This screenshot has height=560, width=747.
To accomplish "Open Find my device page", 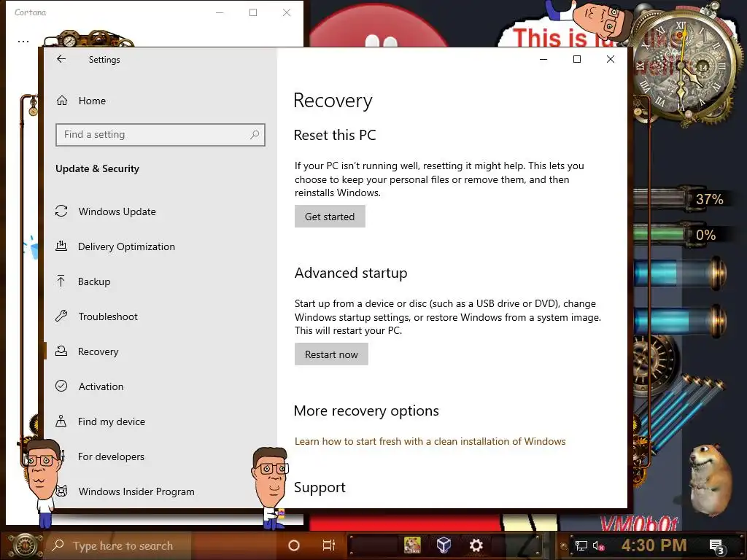I will coord(112,421).
